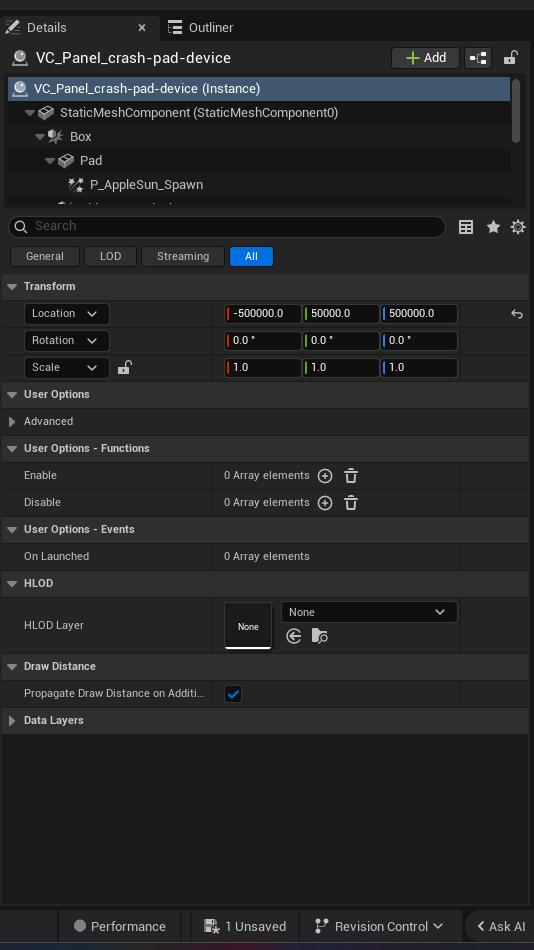Select VC_Panel_crash-pad-device (Instance) row
The width and height of the screenshot is (534, 950).
pos(259,88)
